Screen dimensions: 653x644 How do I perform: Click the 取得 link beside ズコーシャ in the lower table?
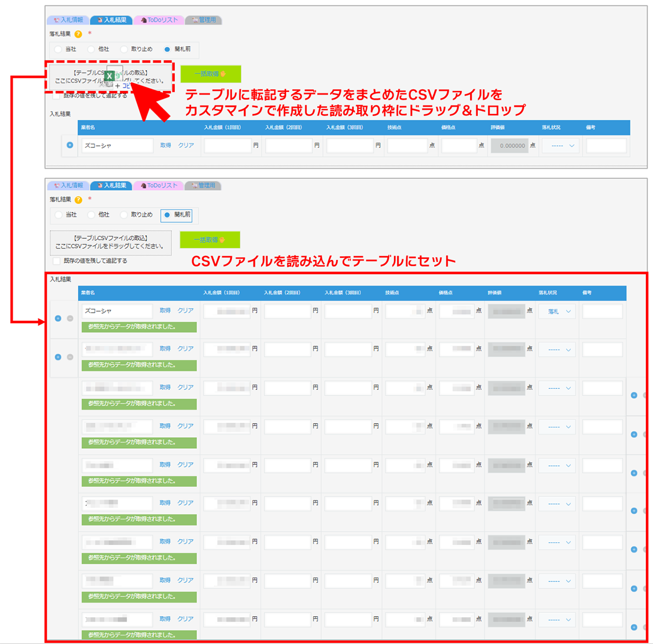(165, 311)
